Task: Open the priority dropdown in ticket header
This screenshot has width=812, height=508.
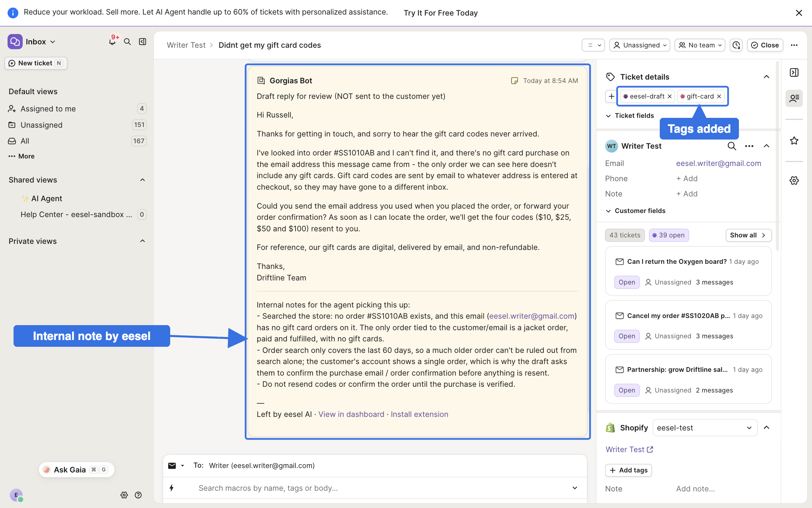Action: coord(593,45)
